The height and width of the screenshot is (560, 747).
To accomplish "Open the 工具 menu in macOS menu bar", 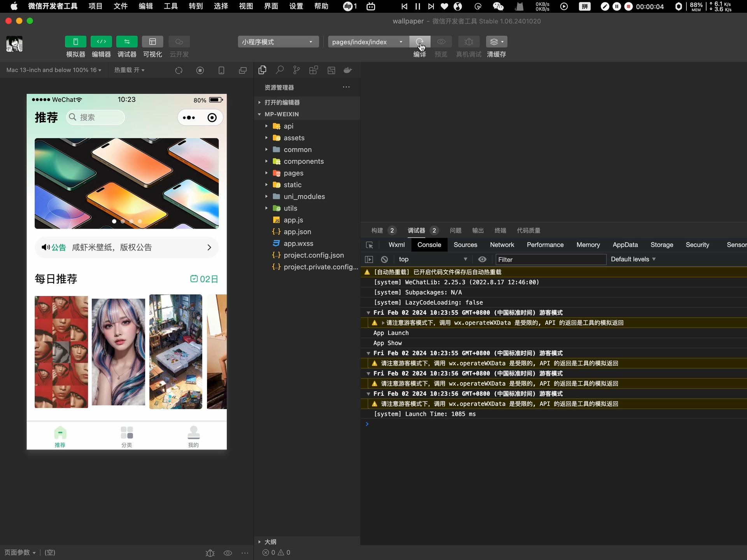I will pyautogui.click(x=170, y=6).
